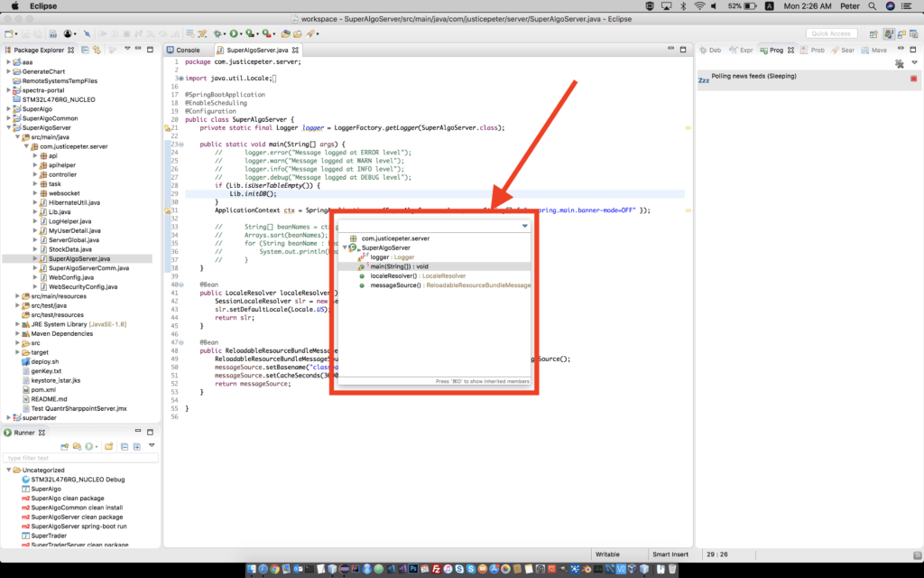The width and height of the screenshot is (924, 578).
Task: Select deploy.sh in Package Explorer
Action: pos(45,361)
